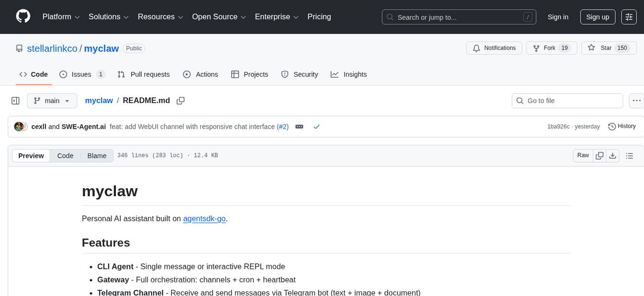
Task: Open the accessibility settings icon in header
Action: (x=629, y=17)
